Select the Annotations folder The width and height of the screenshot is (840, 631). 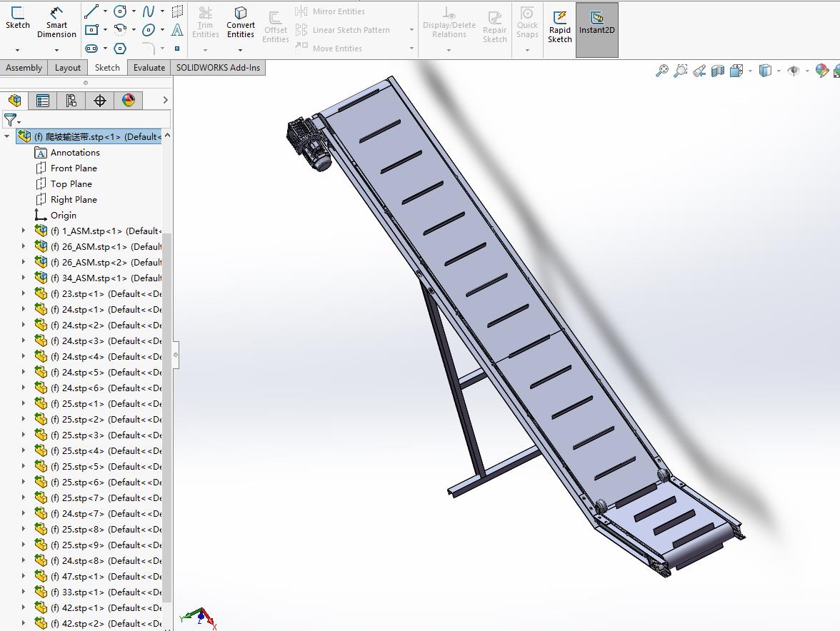tap(75, 153)
